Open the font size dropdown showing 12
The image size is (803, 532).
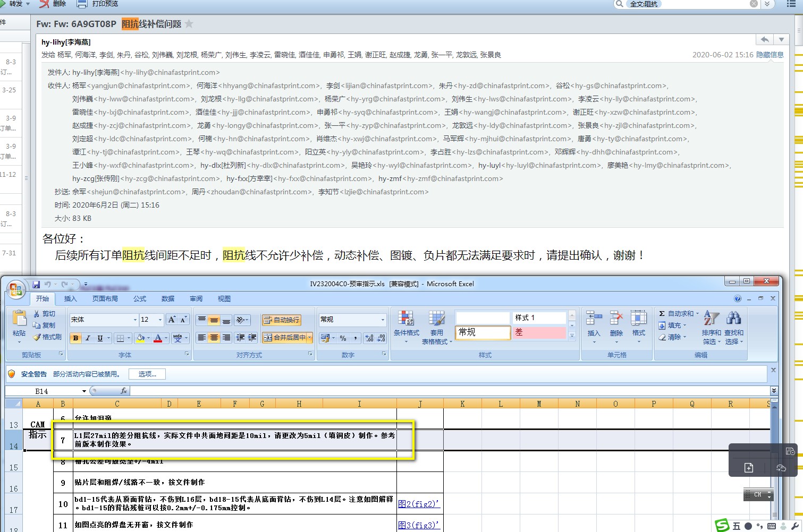(x=160, y=320)
